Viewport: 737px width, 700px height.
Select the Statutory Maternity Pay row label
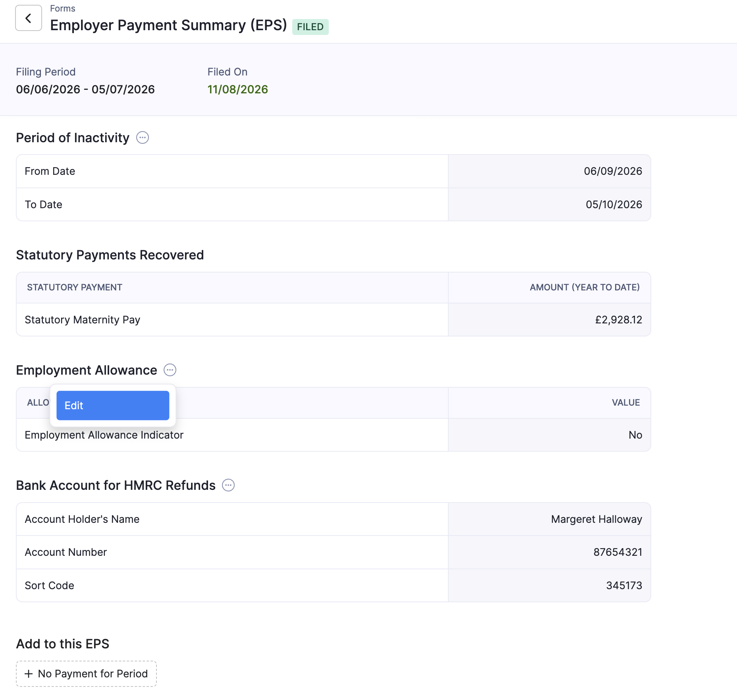(83, 320)
